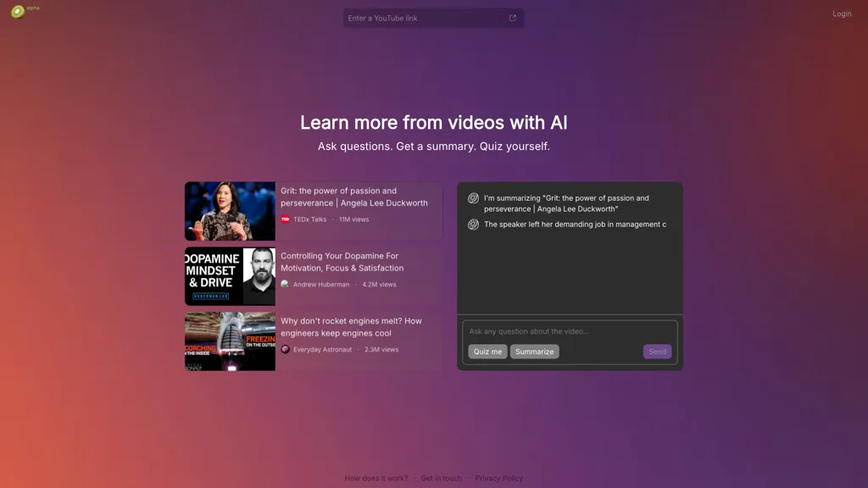868x488 pixels.
Task: Click the AI icon beside the summarizing message
Action: 472,198
